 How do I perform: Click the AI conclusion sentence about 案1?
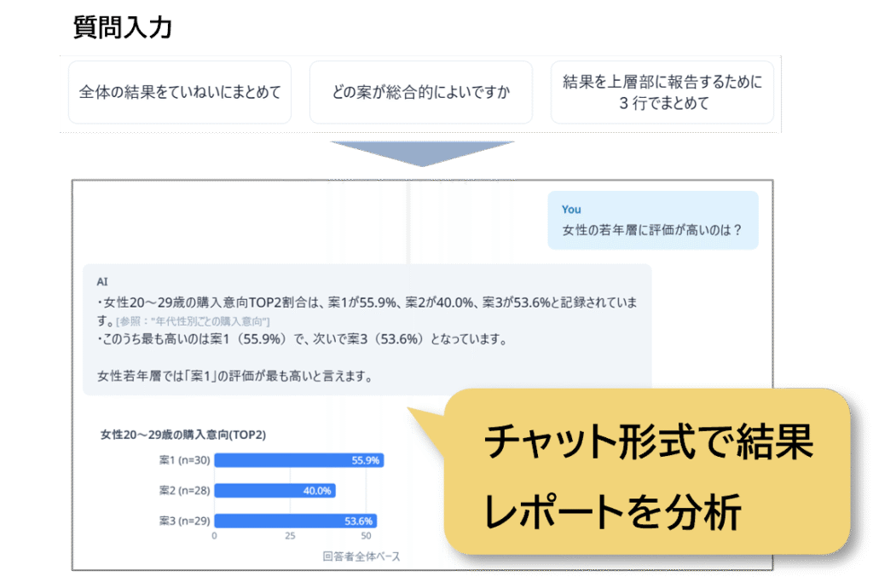point(235,376)
